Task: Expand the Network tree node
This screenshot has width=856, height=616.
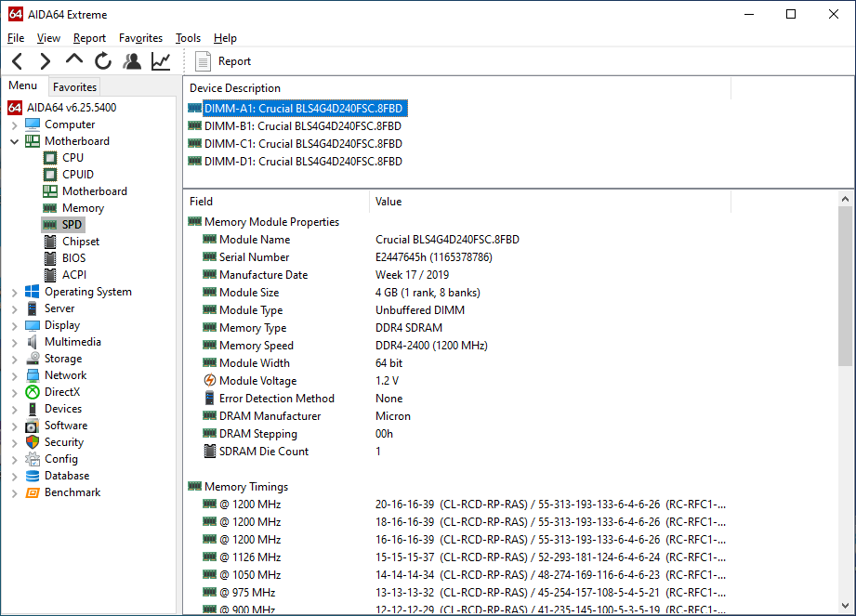Action: coord(15,376)
